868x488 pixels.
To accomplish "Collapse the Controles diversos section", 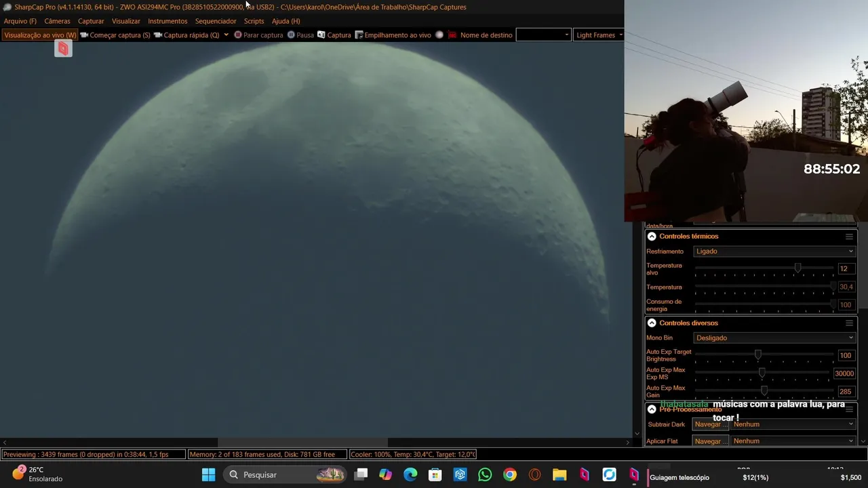I will pos(652,323).
